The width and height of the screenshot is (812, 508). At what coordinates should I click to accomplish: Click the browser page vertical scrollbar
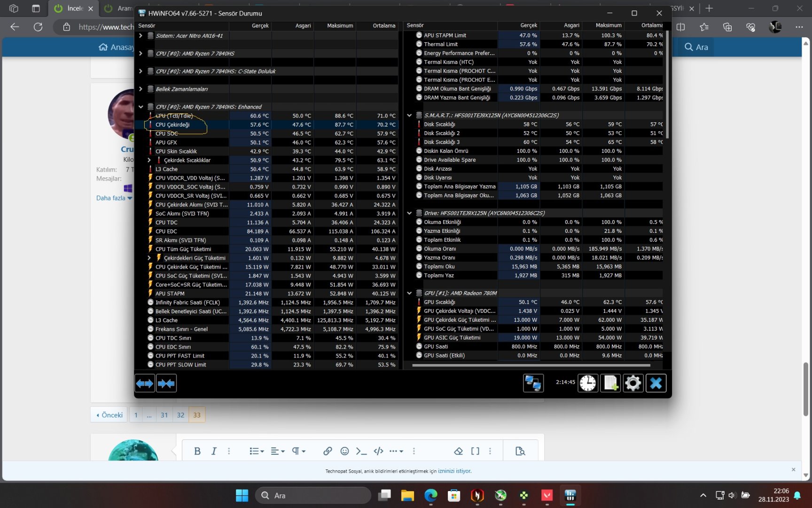click(x=806, y=389)
